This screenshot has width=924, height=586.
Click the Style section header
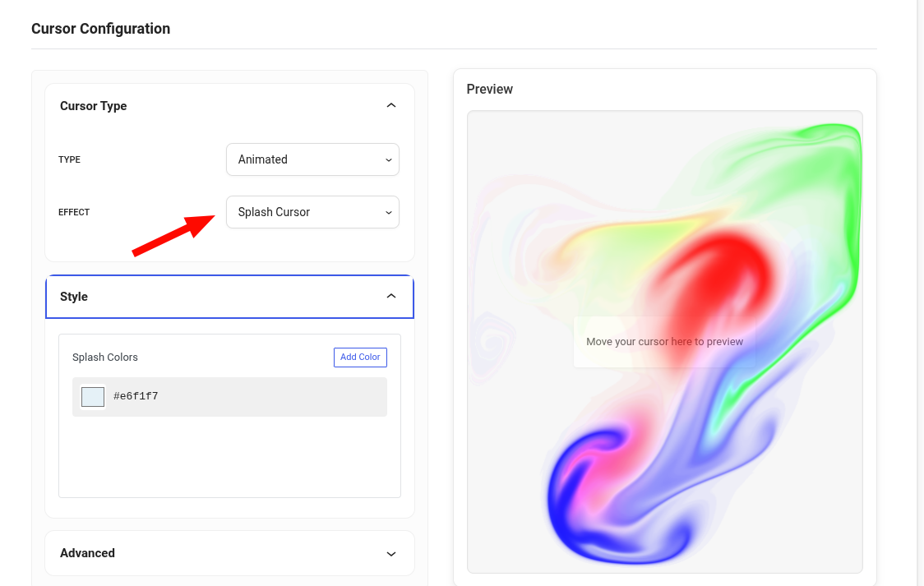coord(229,297)
